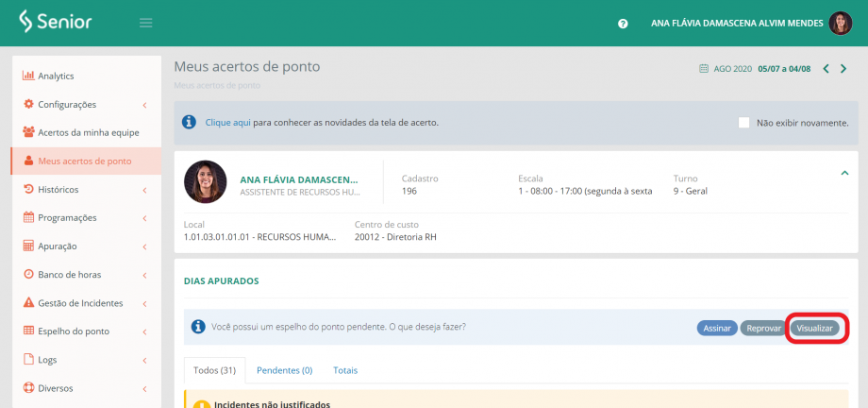Go to the previous period arrow
Screen dimensions: 868x408
pos(826,69)
